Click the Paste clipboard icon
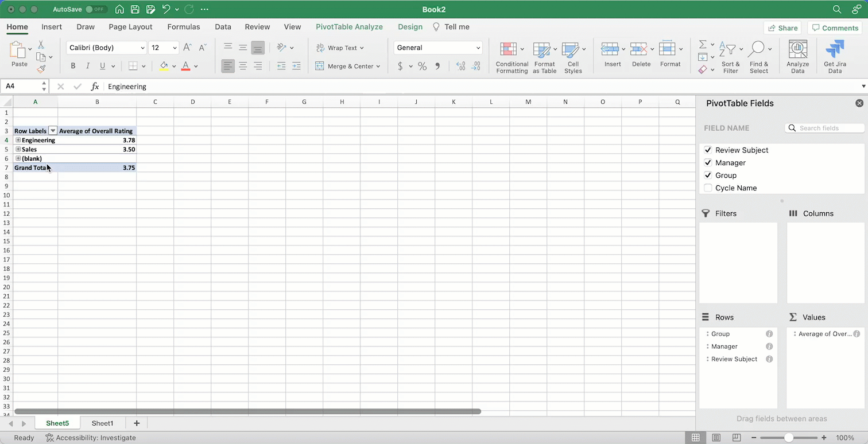Image resolution: width=868 pixels, height=444 pixels. coord(19,50)
